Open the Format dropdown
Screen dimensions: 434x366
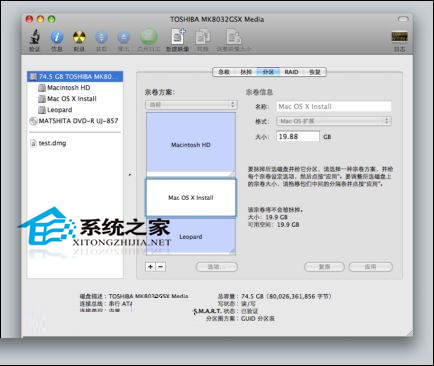pyautogui.click(x=334, y=121)
